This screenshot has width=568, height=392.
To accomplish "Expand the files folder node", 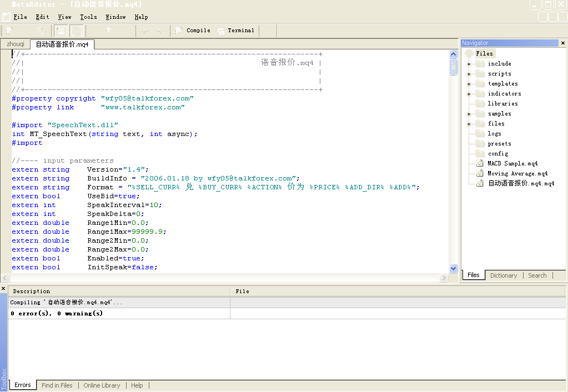I will pyautogui.click(x=469, y=124).
